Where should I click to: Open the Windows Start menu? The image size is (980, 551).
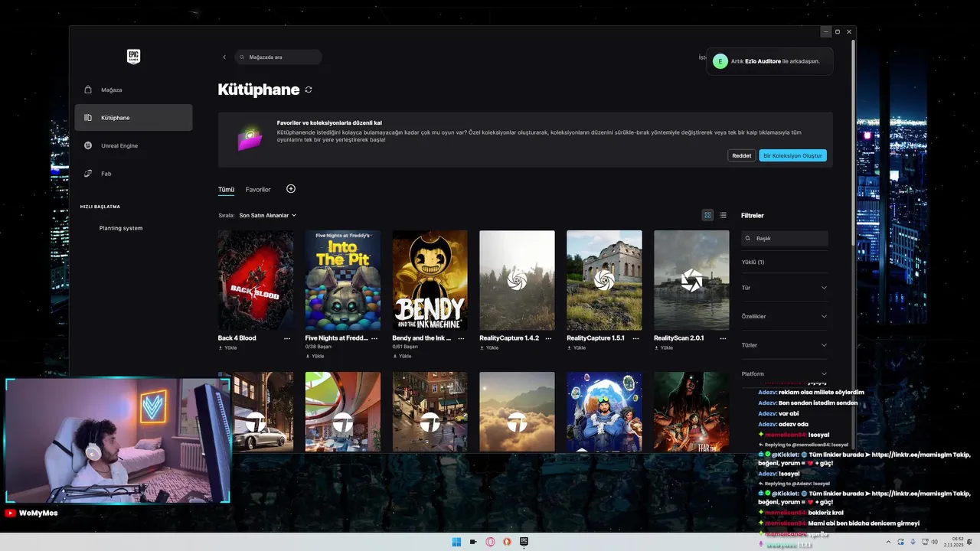(x=456, y=542)
